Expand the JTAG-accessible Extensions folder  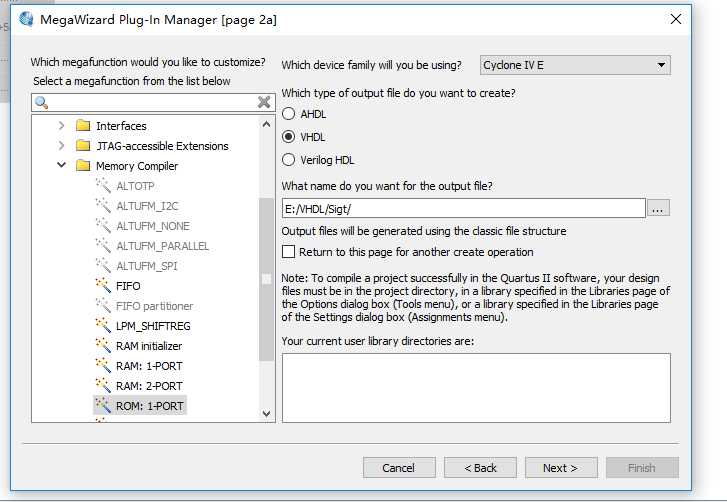[x=61, y=146]
